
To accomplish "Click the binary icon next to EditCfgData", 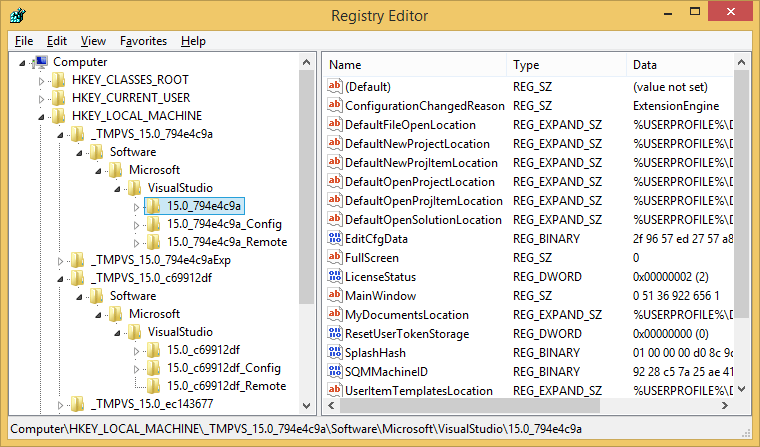I will [x=335, y=239].
